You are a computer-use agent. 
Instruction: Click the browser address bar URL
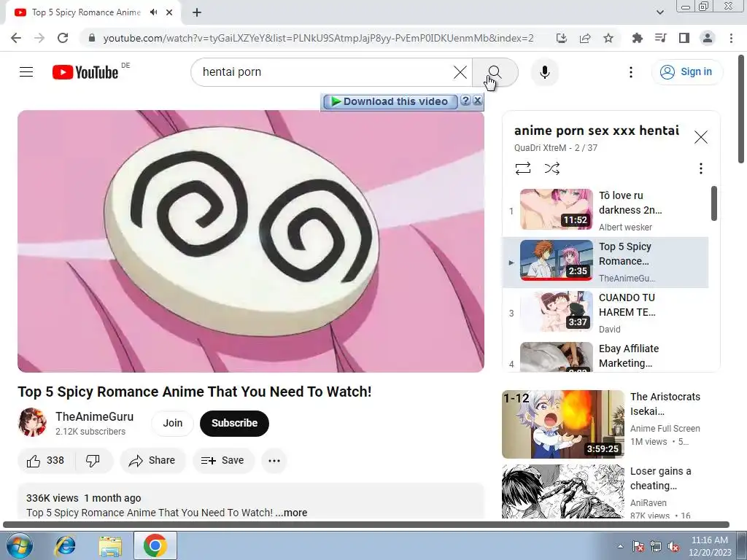[318, 38]
